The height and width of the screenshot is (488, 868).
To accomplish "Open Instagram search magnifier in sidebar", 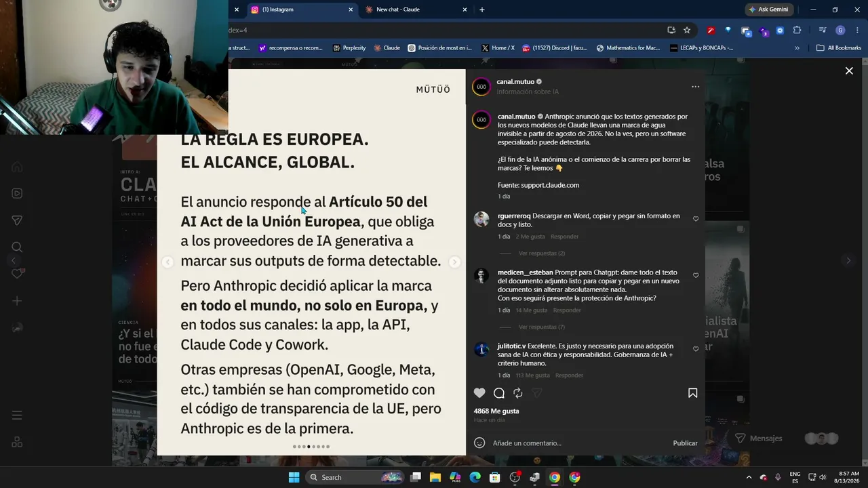I will click(x=17, y=247).
